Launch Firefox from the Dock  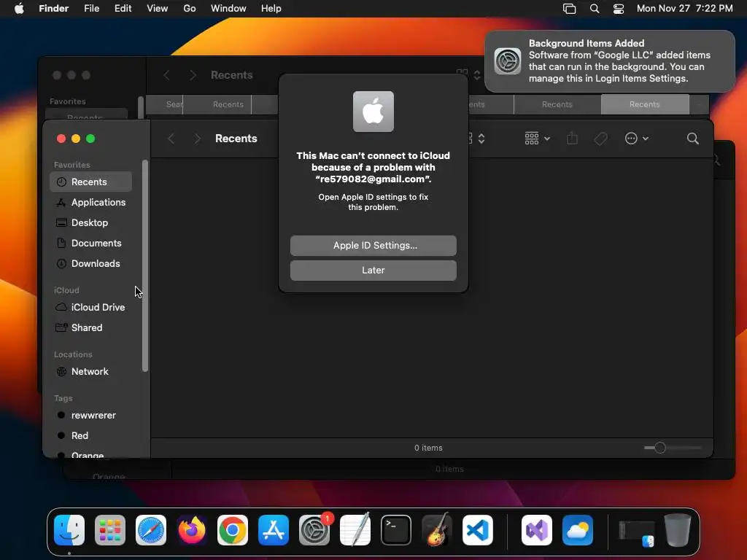click(192, 530)
